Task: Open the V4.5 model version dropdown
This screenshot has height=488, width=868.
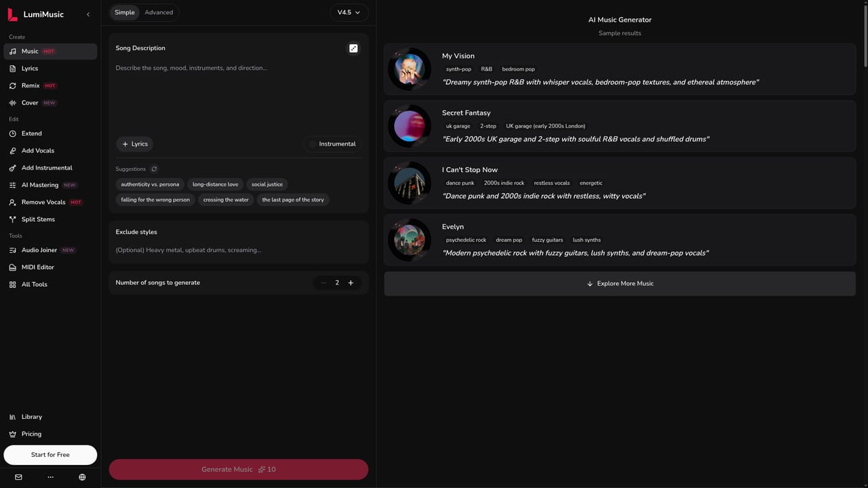Action: [x=349, y=12]
